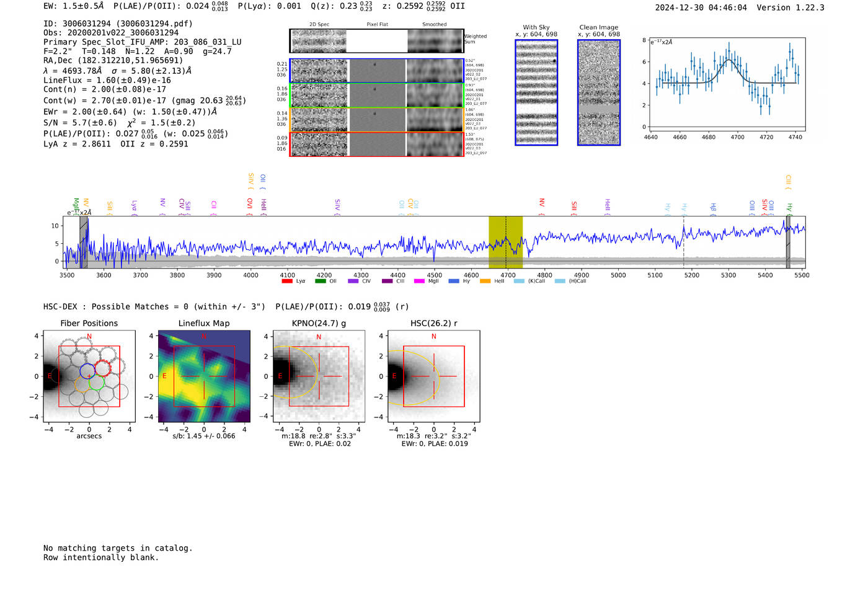Image resolution: width=868 pixels, height=591 pixels.
Task: Click the header z: 0.2592 OII value
Action: [423, 6]
